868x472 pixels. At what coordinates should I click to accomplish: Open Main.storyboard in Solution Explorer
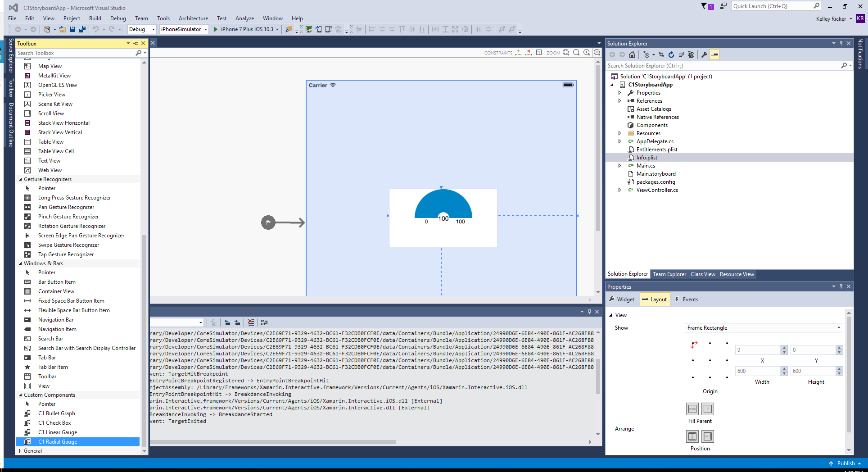656,174
